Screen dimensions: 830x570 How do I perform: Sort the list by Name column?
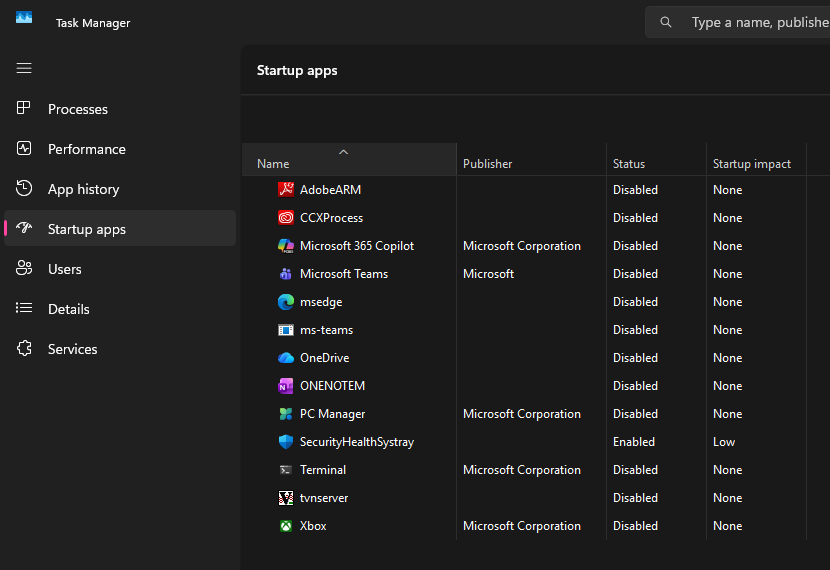(x=273, y=164)
